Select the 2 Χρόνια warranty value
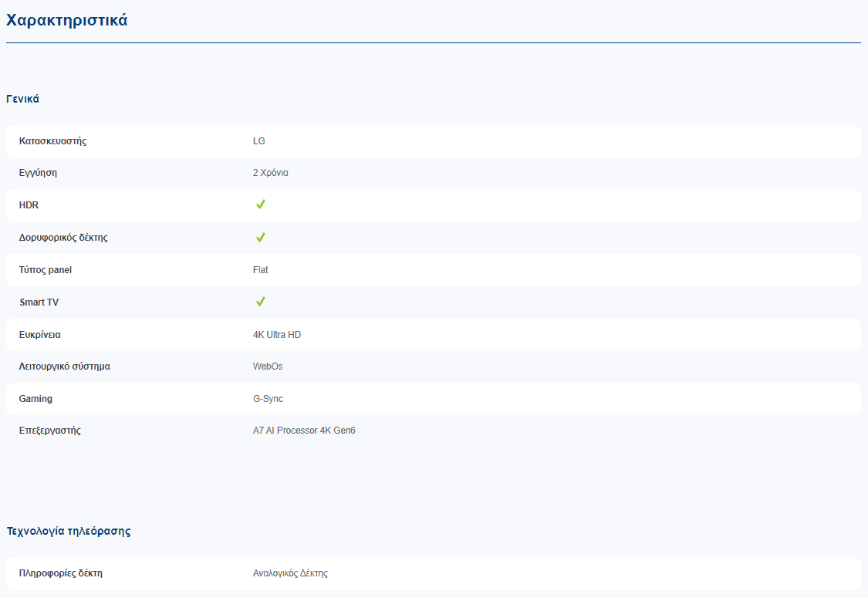The width and height of the screenshot is (868, 598). click(271, 173)
